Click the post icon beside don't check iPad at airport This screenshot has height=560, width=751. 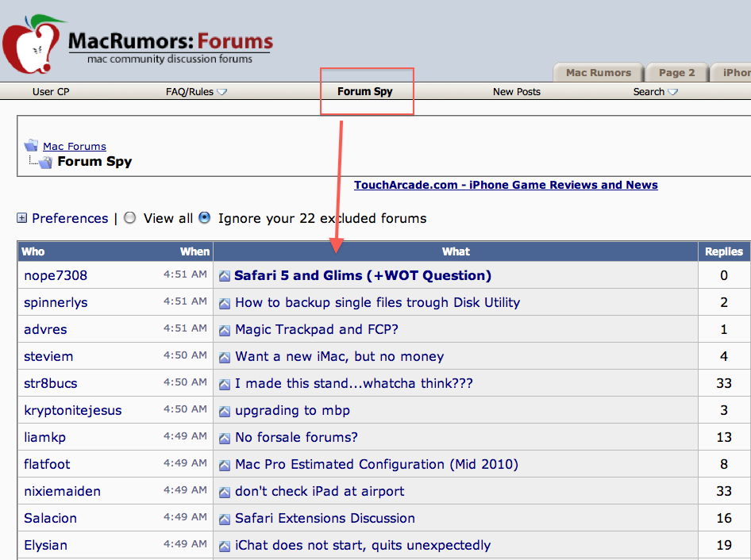pos(224,492)
